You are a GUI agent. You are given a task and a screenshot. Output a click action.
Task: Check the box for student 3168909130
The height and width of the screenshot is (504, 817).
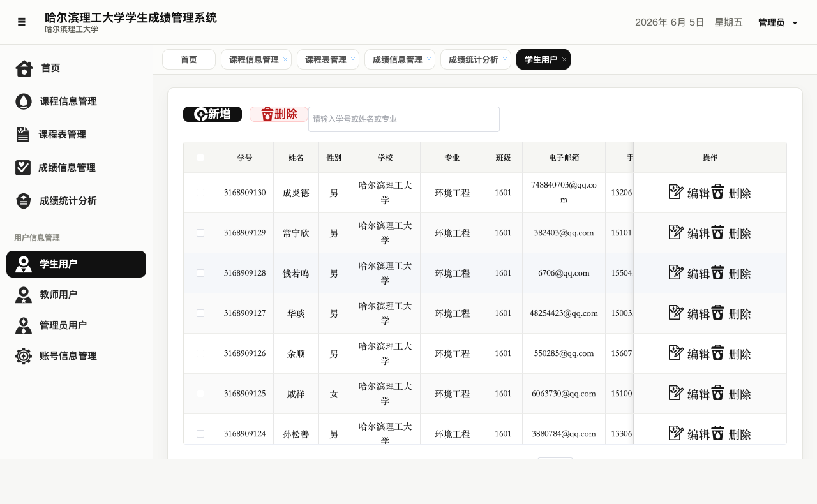200,193
